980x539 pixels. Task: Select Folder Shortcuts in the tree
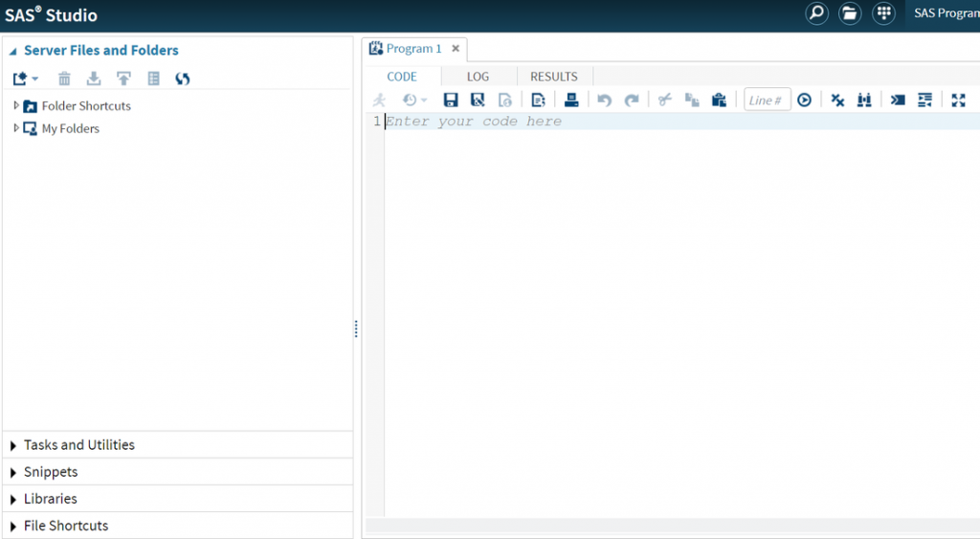[x=86, y=105]
